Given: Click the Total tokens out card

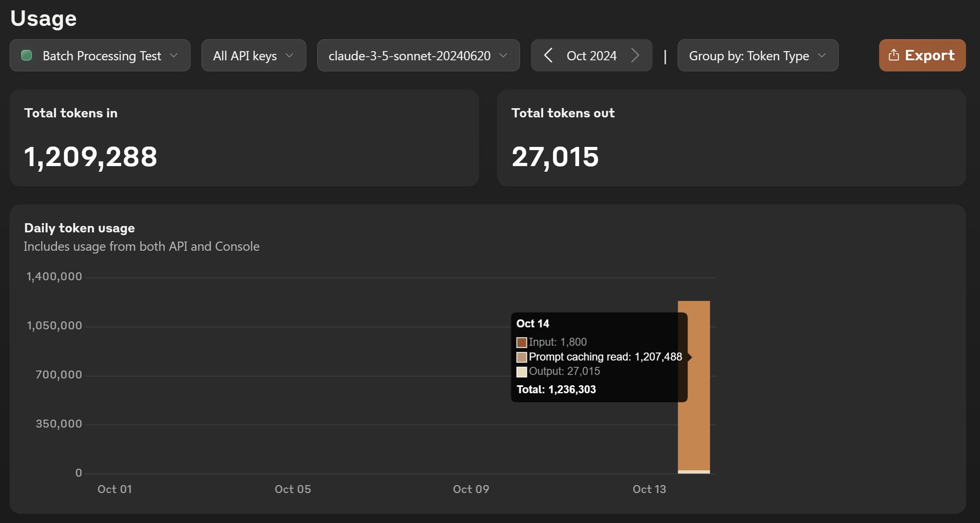Looking at the screenshot, I should (x=731, y=138).
